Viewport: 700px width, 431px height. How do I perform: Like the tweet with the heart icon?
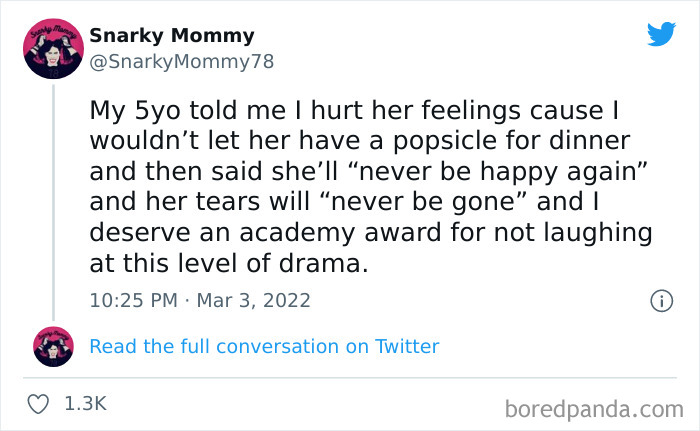(41, 404)
